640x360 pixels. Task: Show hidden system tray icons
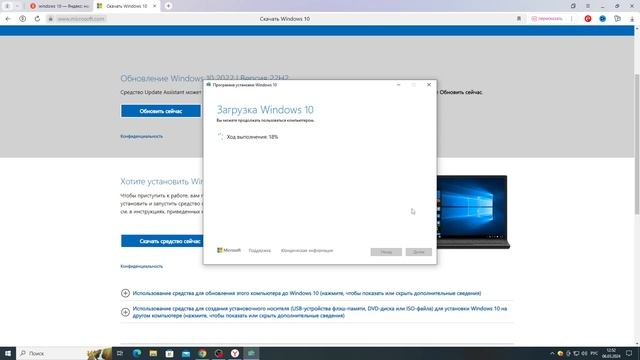click(552, 353)
